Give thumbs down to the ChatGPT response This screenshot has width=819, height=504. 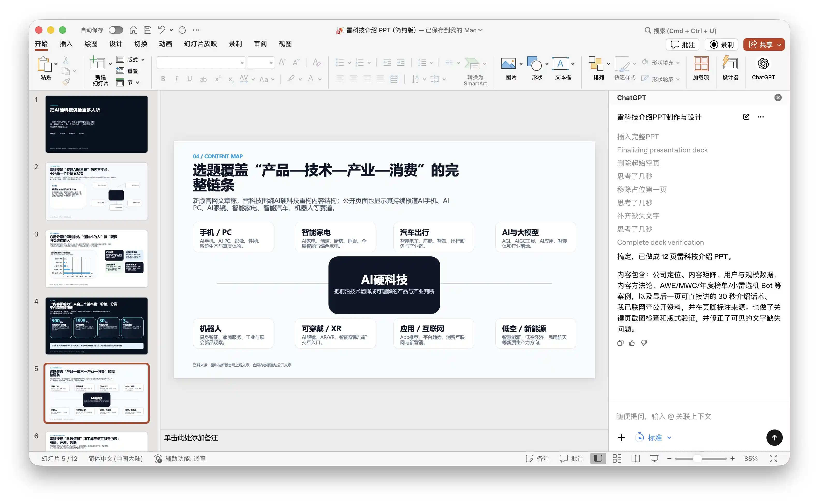click(644, 343)
